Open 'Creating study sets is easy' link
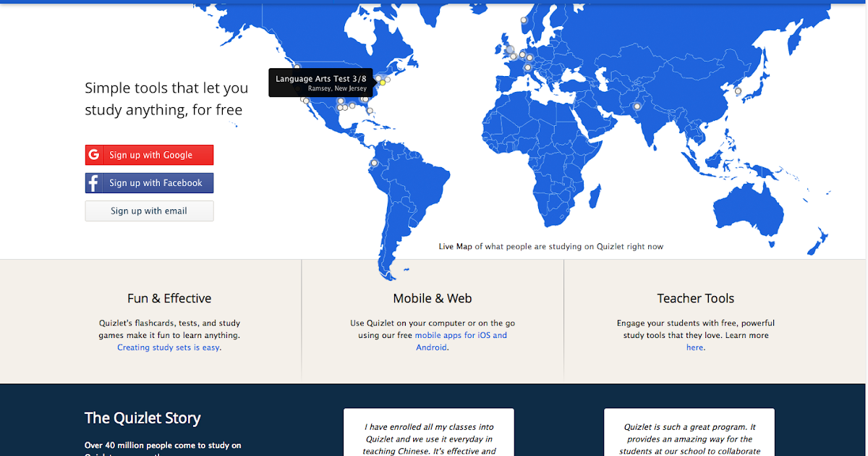 coord(169,347)
